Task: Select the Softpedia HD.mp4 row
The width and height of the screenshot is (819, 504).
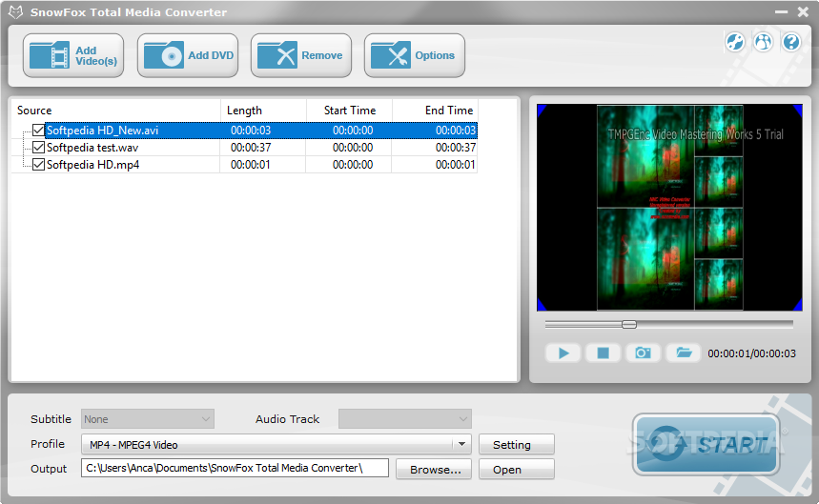Action: tap(244, 164)
